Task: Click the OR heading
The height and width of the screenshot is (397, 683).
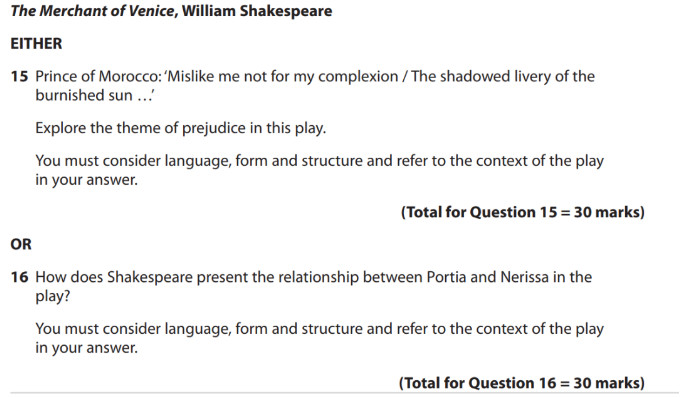Action: [21, 244]
